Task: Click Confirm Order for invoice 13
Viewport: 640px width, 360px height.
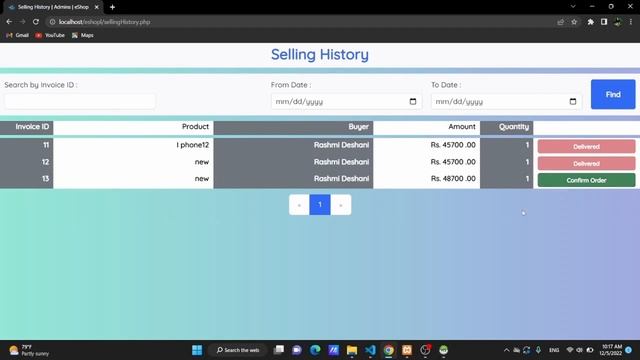Action: coord(587,180)
